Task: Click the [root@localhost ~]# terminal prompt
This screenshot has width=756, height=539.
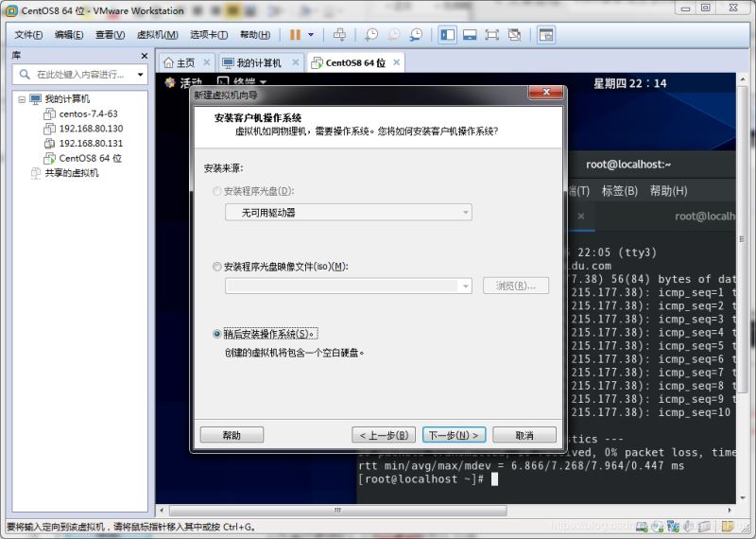Action: point(421,479)
